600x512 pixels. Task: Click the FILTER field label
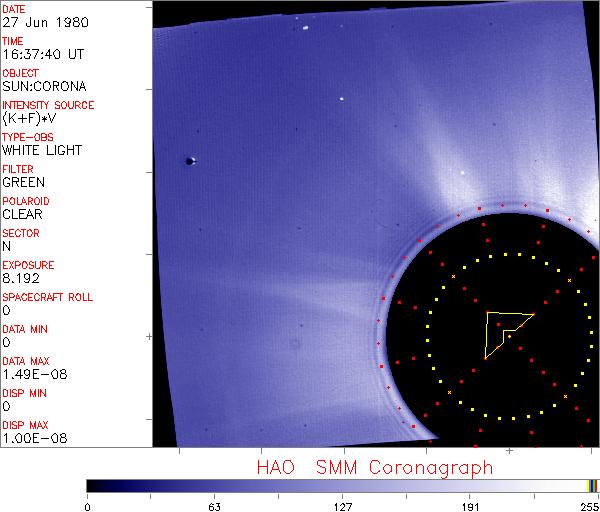tap(18, 169)
